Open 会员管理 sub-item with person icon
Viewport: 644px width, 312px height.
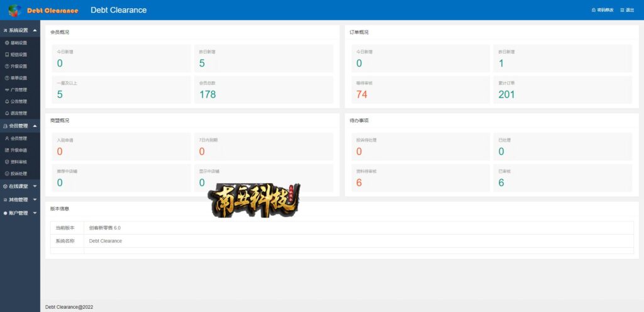coord(16,138)
